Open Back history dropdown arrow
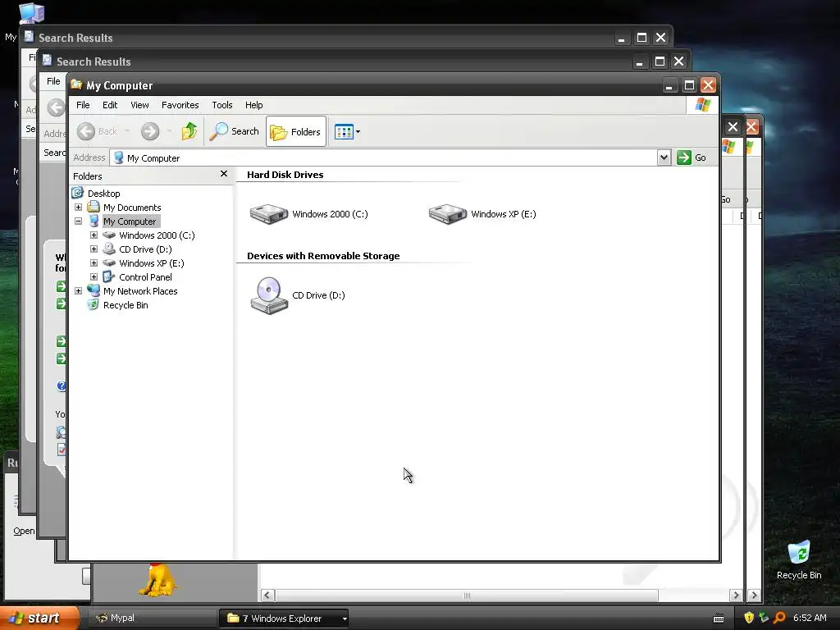840x630 pixels. tap(127, 131)
